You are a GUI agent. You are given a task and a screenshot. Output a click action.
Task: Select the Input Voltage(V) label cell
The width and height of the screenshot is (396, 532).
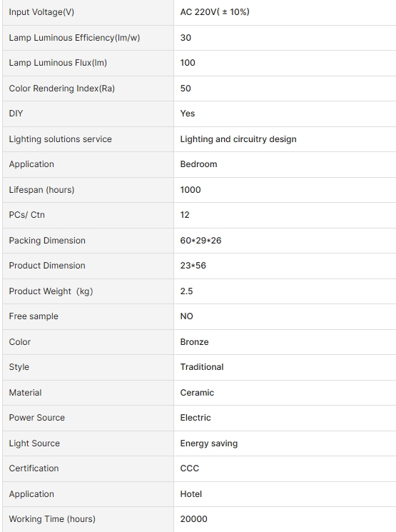[88, 12]
